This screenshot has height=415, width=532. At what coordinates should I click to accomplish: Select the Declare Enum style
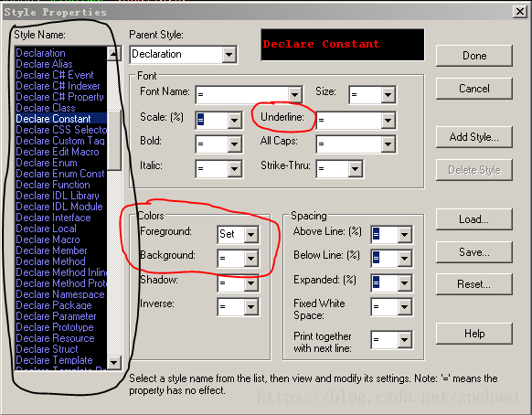point(61,163)
